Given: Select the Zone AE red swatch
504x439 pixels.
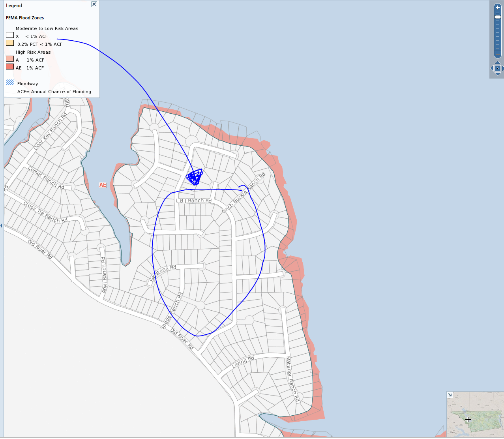Looking at the screenshot, I should pyautogui.click(x=9, y=66).
